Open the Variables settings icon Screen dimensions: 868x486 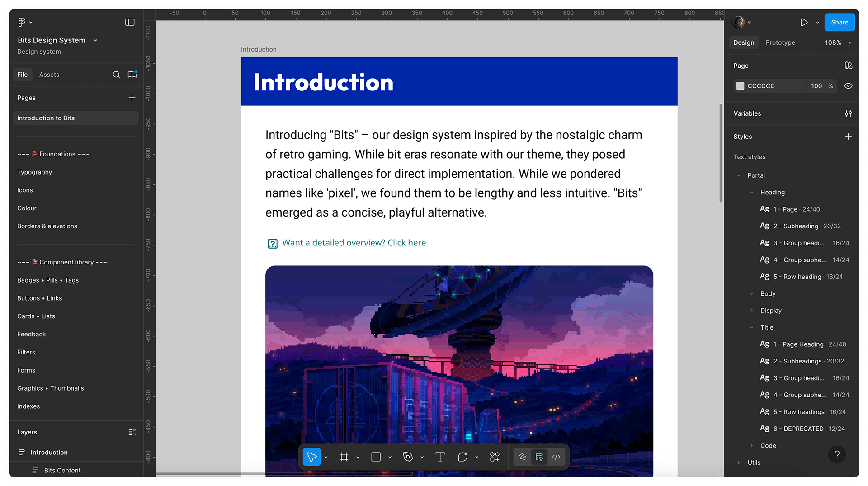tap(849, 113)
